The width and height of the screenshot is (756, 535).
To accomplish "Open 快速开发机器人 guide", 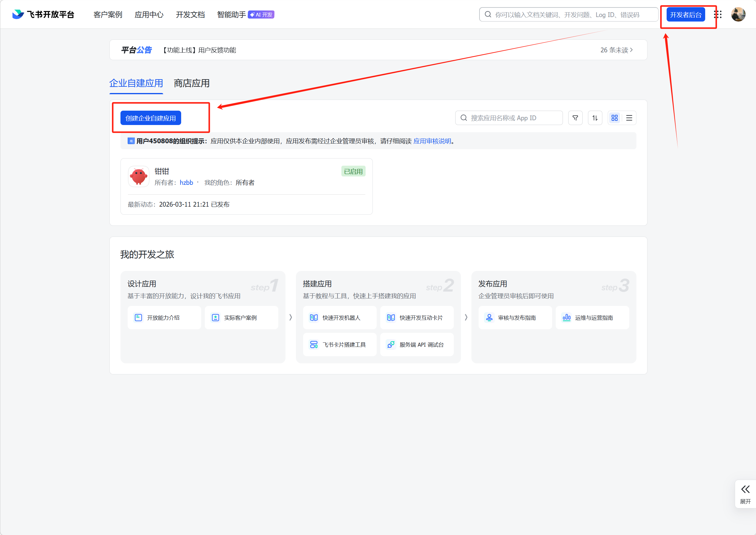I will point(340,318).
